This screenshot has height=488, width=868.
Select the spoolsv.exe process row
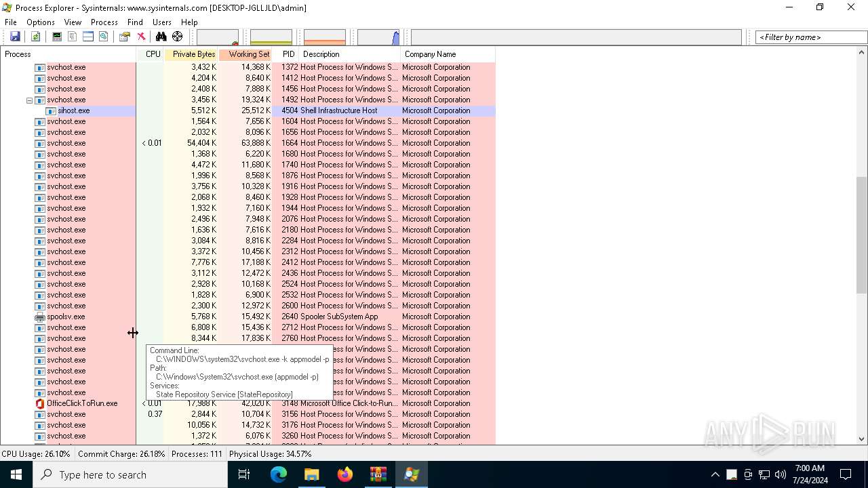[x=248, y=317]
